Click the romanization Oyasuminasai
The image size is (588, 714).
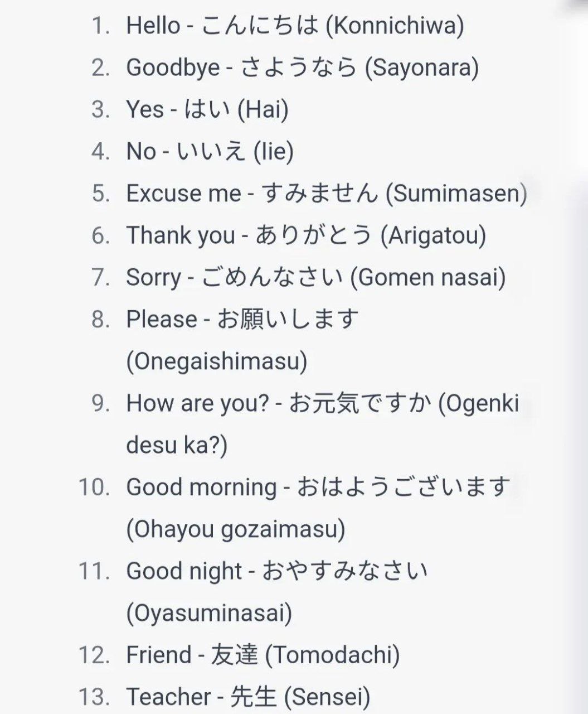pos(209,613)
